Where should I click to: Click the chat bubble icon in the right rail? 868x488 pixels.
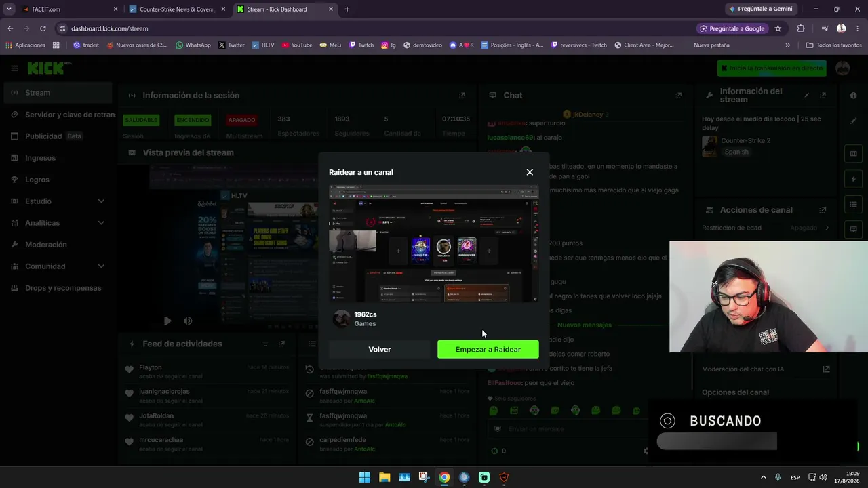(x=854, y=229)
